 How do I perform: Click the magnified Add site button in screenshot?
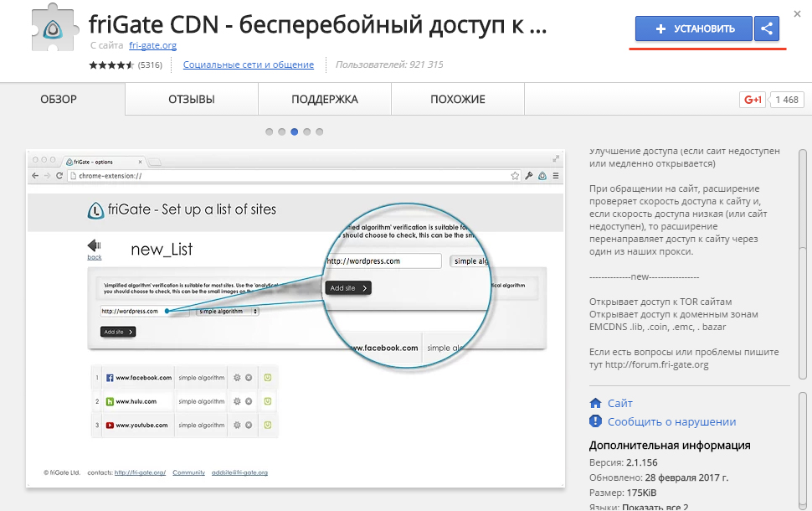348,288
